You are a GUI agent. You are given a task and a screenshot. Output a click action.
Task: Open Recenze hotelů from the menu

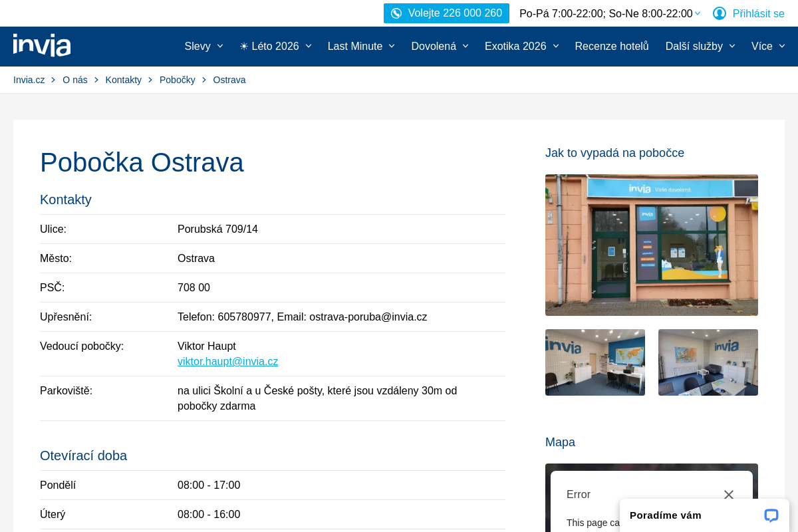[611, 46]
